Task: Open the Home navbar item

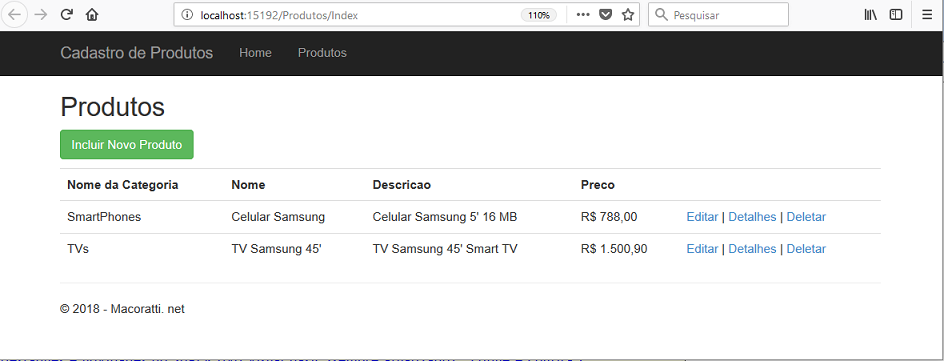Action: coord(255,53)
